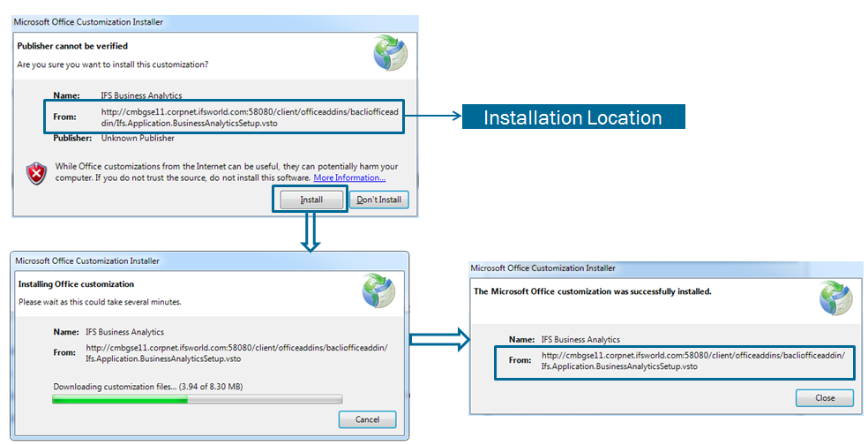Click IFS Business Analytics name in success dialog
This screenshot has width=868, height=445.
(x=580, y=340)
